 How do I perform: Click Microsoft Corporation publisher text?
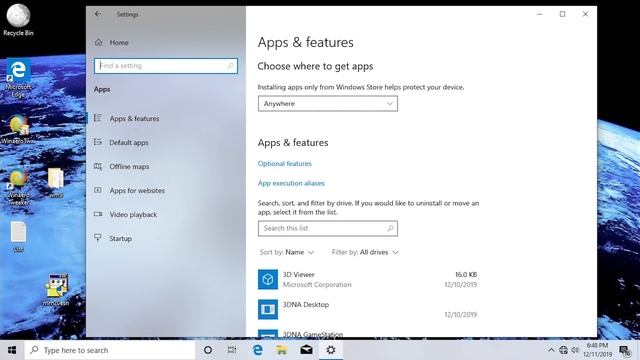[317, 284]
